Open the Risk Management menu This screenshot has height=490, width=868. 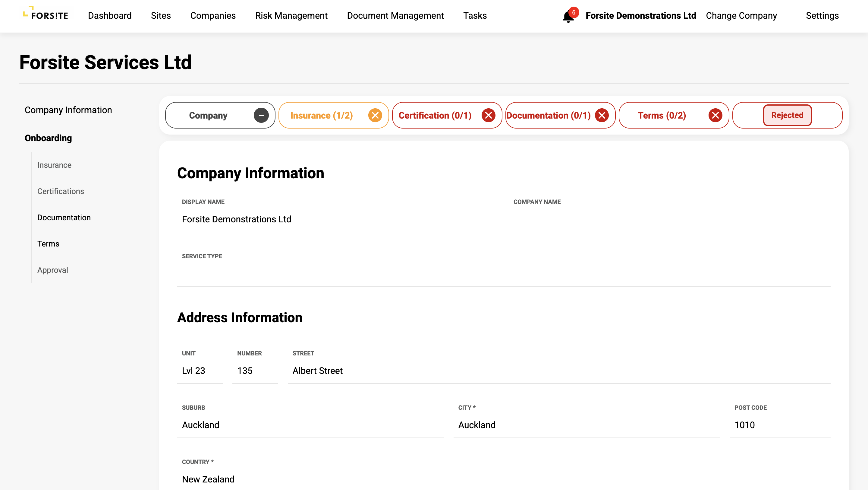[291, 15]
